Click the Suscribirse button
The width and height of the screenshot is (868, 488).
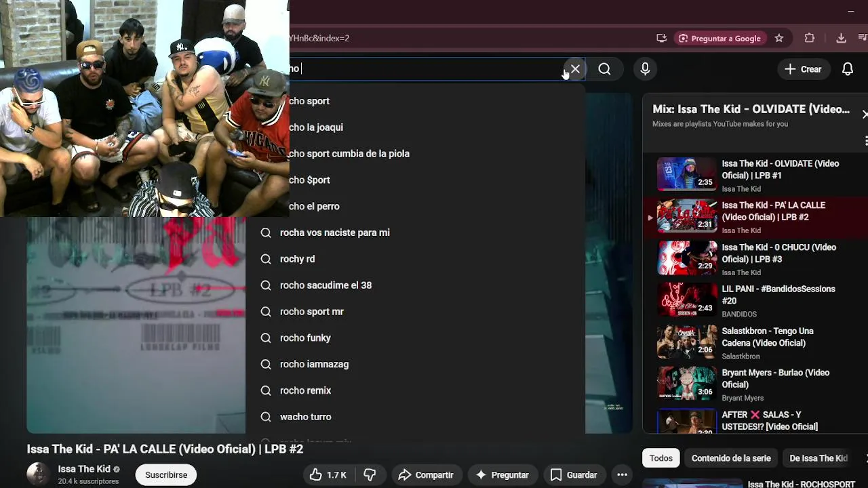tap(166, 475)
